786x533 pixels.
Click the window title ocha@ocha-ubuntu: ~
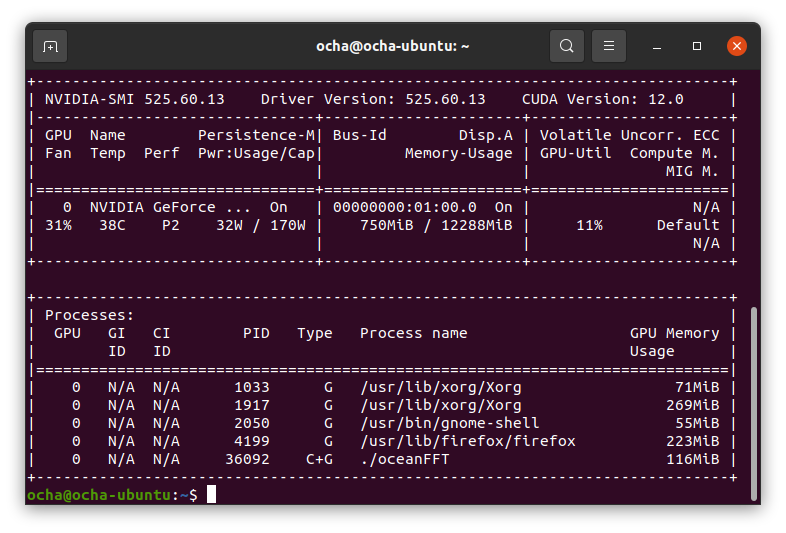[x=392, y=46]
